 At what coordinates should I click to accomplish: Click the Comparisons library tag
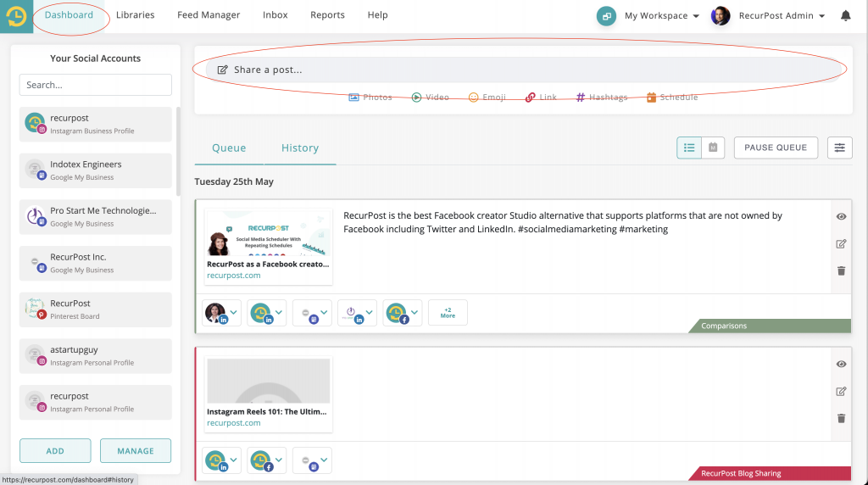(x=770, y=326)
